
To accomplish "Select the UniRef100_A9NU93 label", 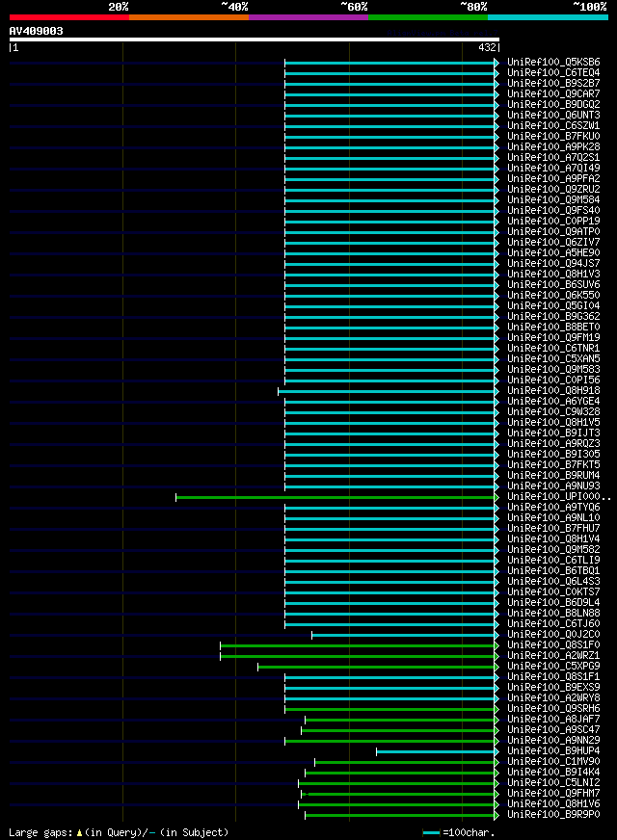I will [553, 486].
